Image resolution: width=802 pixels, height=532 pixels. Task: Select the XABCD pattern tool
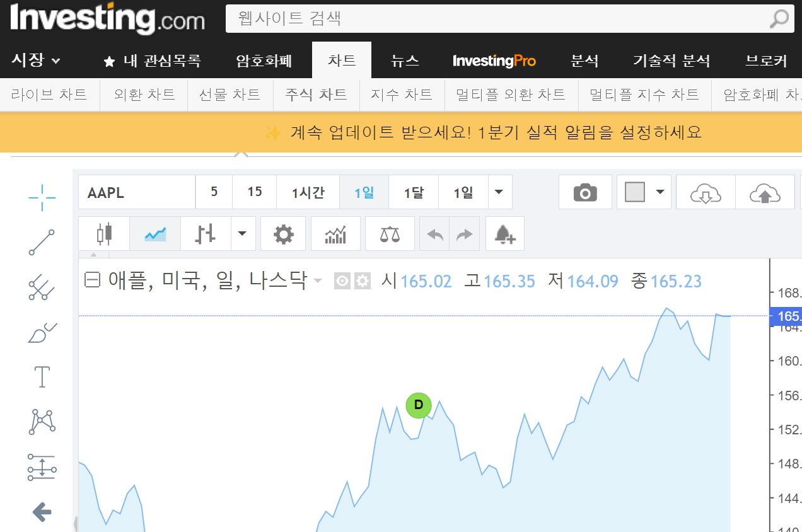pos(42,421)
